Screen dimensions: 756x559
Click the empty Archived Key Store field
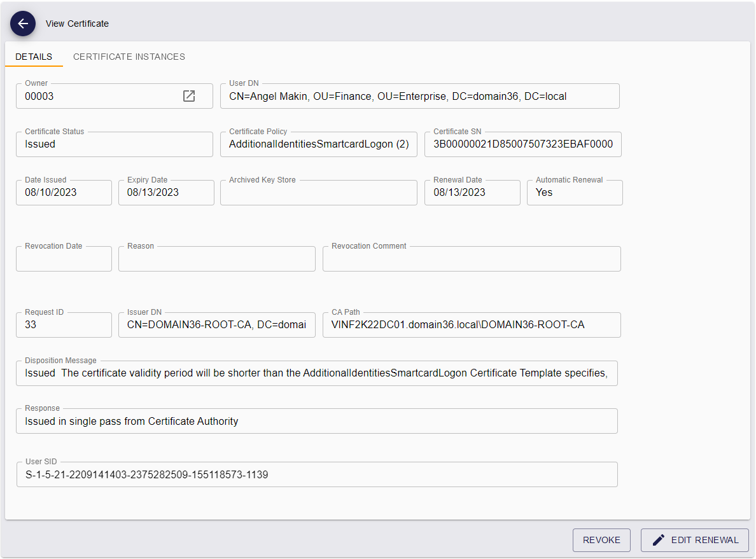[x=318, y=192]
